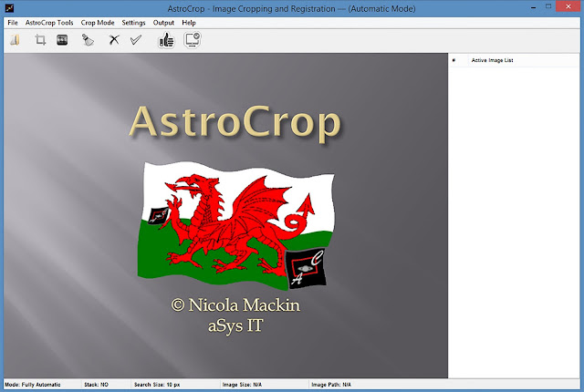Click 'Stack: NO' in status bar
Screen dimensions: 584x392
point(96,385)
